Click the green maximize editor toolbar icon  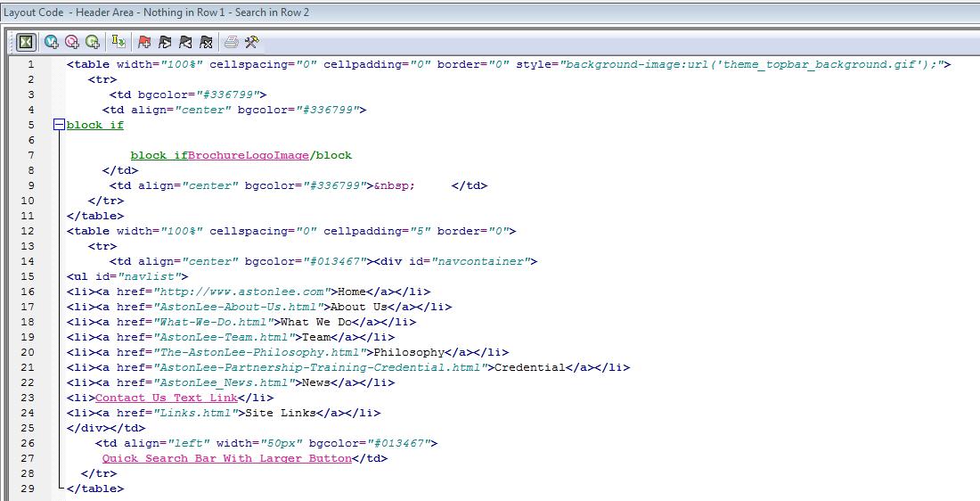(26, 42)
